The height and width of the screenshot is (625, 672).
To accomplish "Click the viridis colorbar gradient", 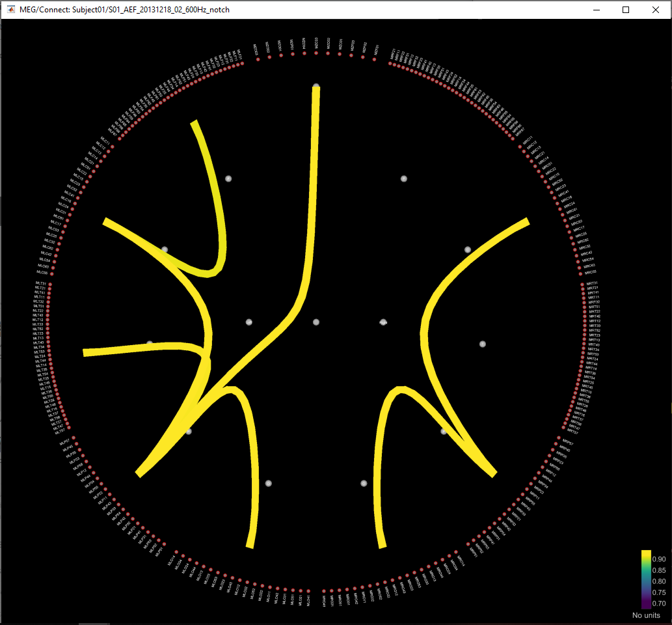I will [x=645, y=579].
